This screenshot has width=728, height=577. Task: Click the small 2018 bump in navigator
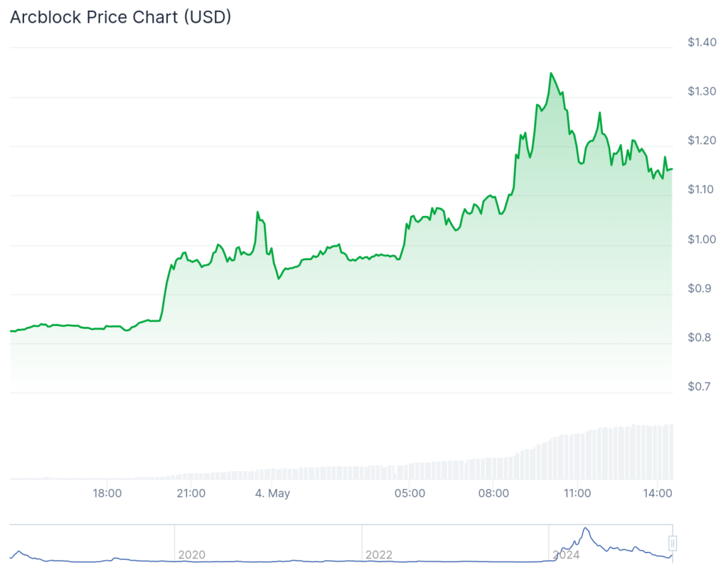[19, 552]
